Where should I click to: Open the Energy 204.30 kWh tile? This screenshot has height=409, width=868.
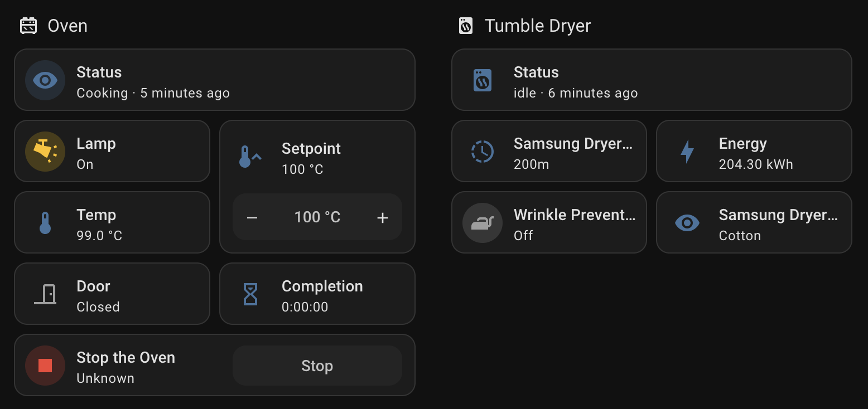point(754,151)
